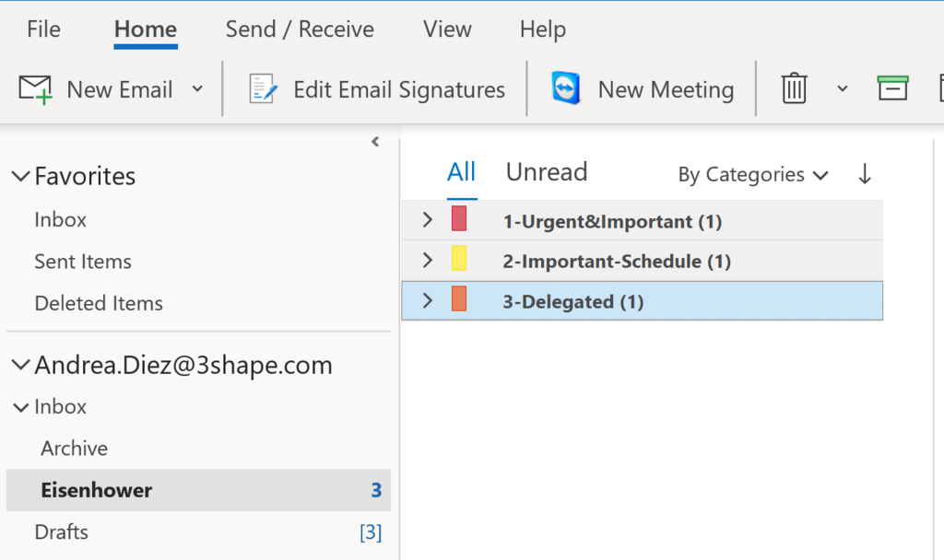
Task: Click the TeamViewer New Meeting icon
Action: [565, 89]
